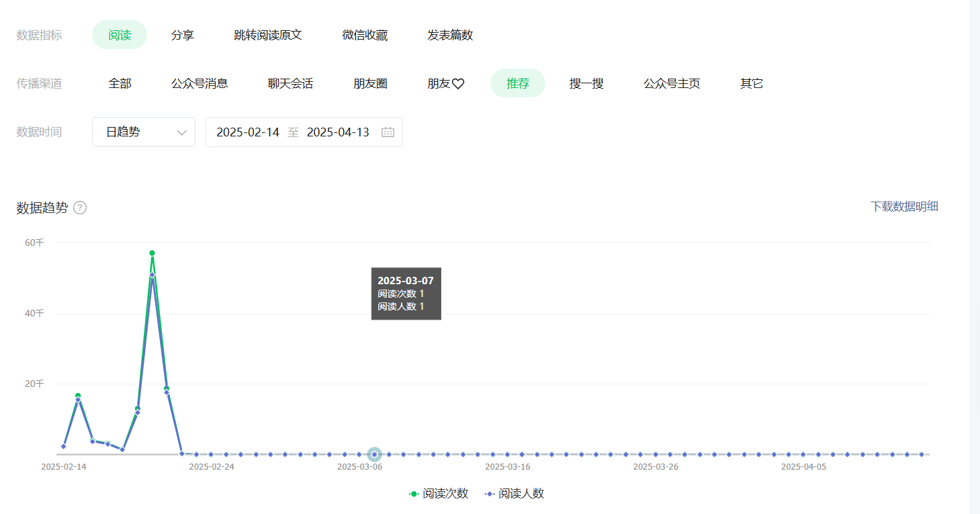Select the 推荐 channel filter
Screen dimensions: 980x514
(x=518, y=83)
